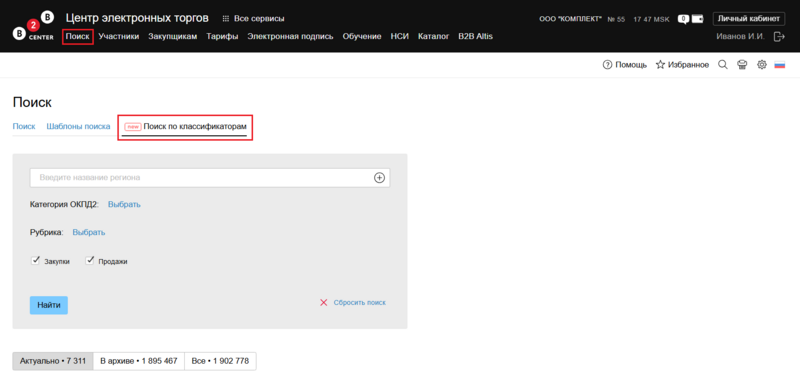Show Актуально results filter
Screen dimensions: 800x380
point(53,361)
